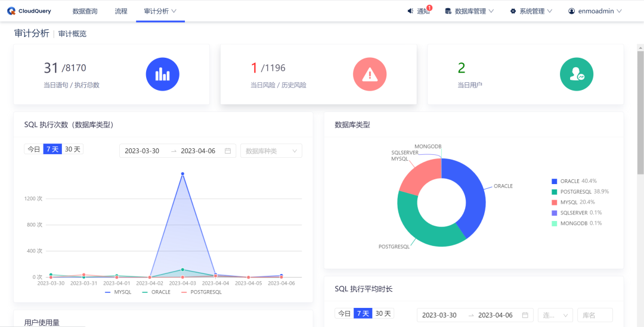Image resolution: width=644 pixels, height=327 pixels.
Task: Click the 库名 input field
Action: (595, 315)
